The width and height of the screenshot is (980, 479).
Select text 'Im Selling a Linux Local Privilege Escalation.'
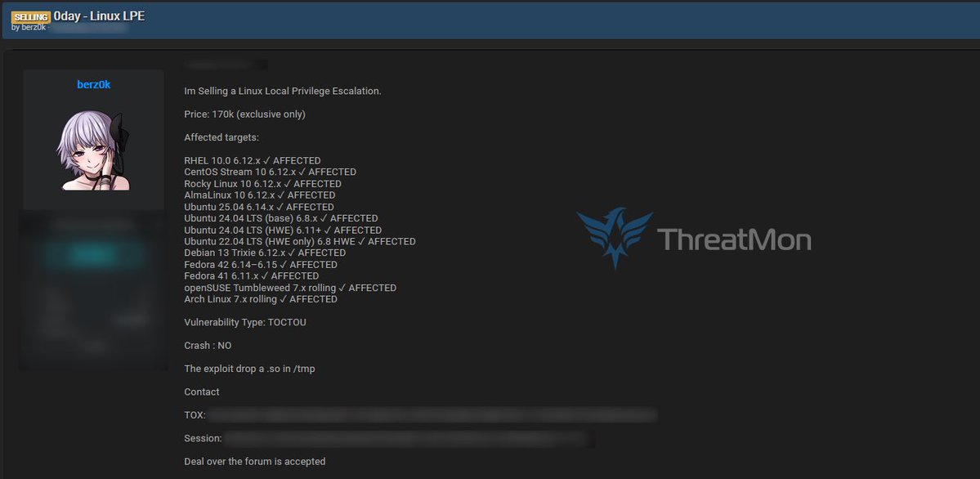tap(283, 92)
